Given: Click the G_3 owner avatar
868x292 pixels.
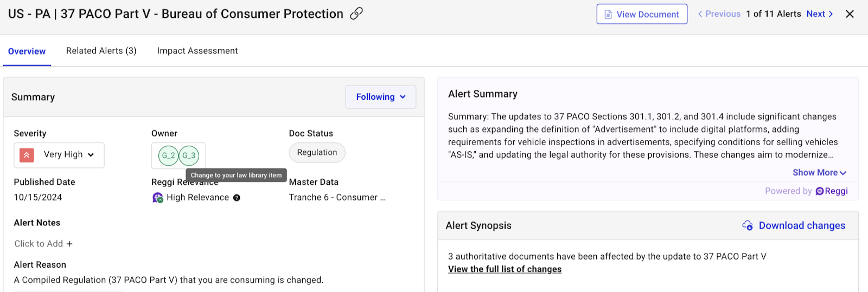Looking at the screenshot, I should 189,155.
